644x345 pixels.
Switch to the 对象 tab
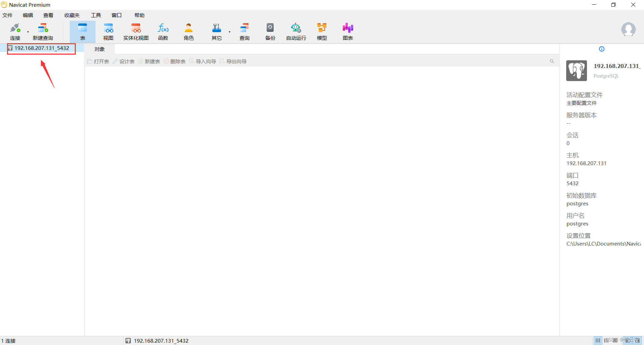(x=100, y=49)
